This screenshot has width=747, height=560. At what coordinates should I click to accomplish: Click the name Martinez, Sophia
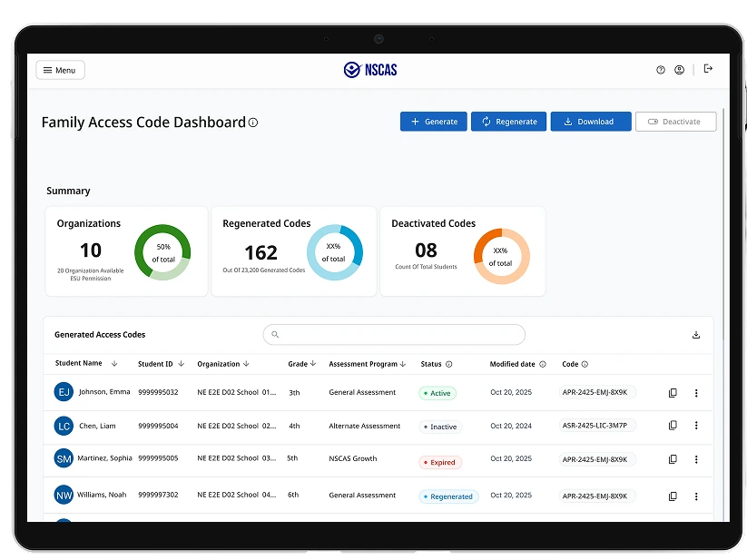104,458
